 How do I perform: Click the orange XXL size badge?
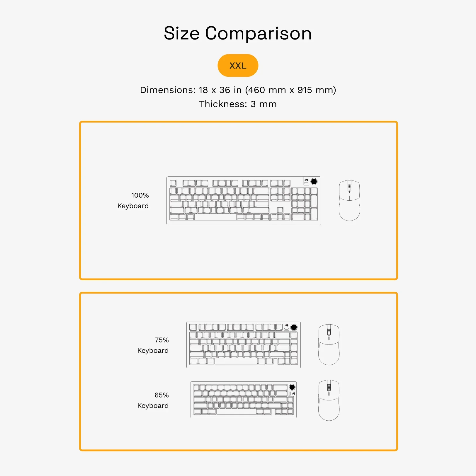pos(238,66)
